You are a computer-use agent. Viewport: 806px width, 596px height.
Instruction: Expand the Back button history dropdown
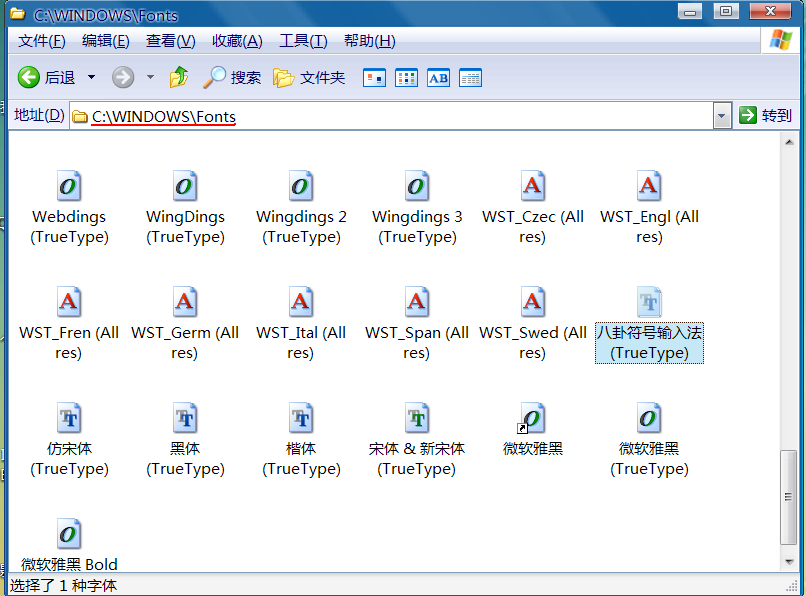tap(92, 77)
